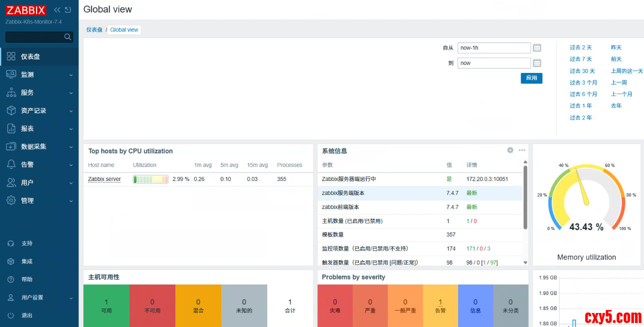Open calendar picker for 到 field

click(537, 63)
